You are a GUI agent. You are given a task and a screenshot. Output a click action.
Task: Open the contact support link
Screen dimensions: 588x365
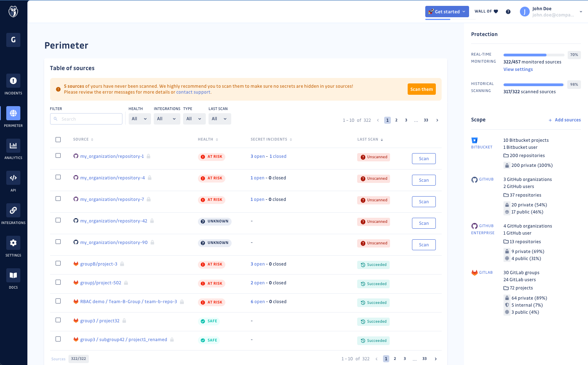[193, 92]
